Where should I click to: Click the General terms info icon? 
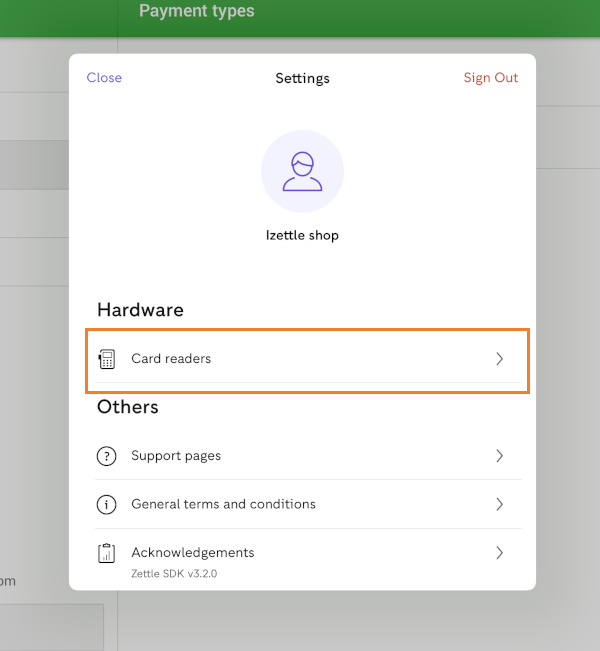point(107,504)
